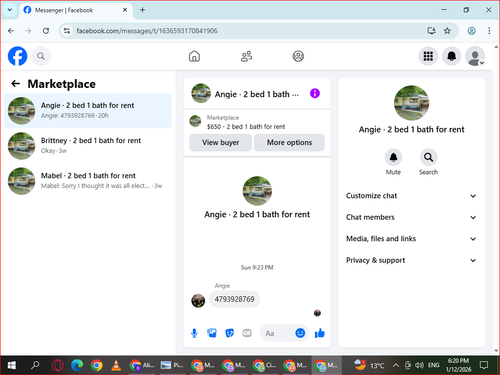
Task: Expand Media, files and links section
Action: 411,239
